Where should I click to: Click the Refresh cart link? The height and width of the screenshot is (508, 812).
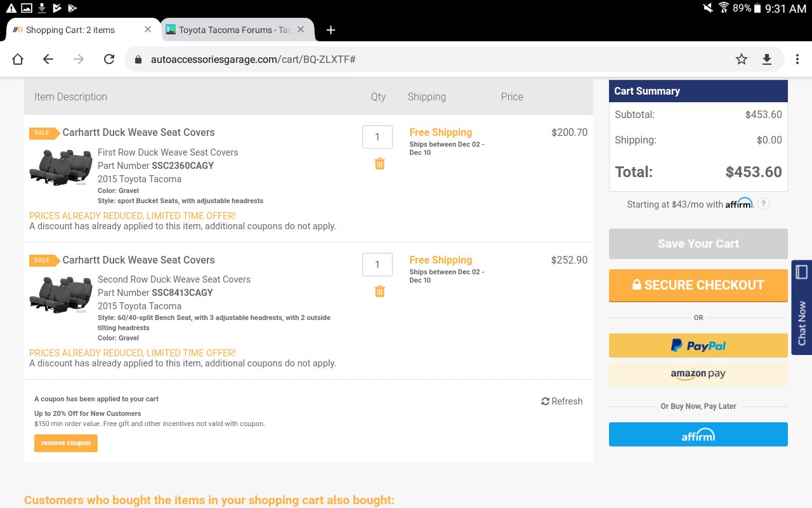pos(562,401)
